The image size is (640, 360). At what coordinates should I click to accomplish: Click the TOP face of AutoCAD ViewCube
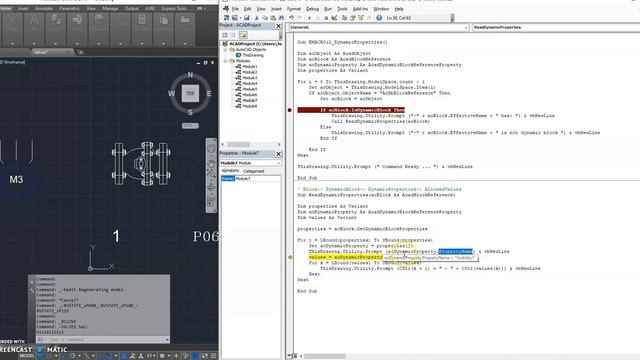[x=190, y=93]
